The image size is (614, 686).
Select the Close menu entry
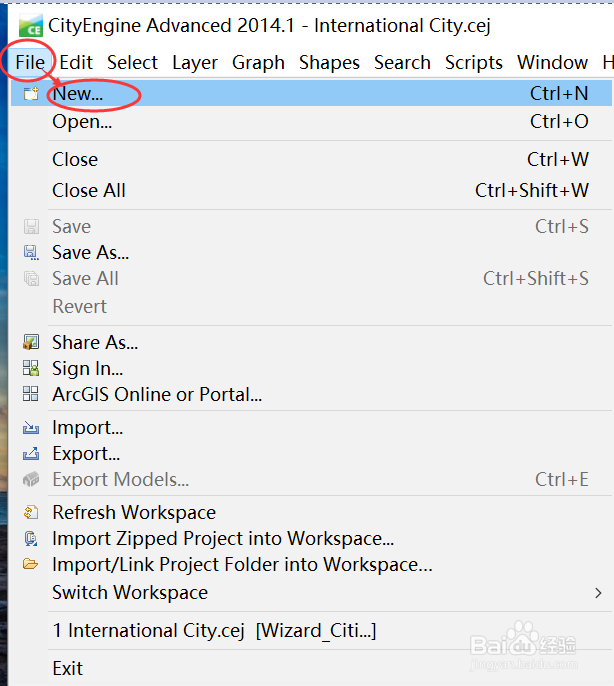tap(311, 159)
